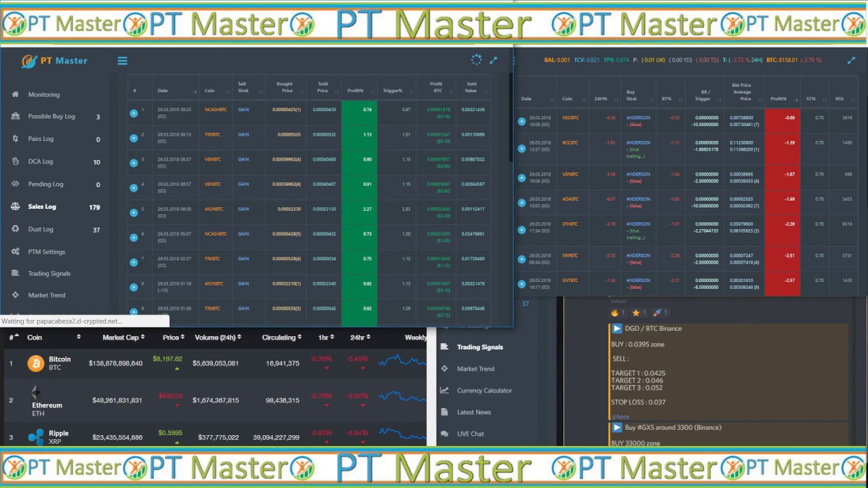Expand Sales Log row 5 AIONBTC

(x=134, y=212)
